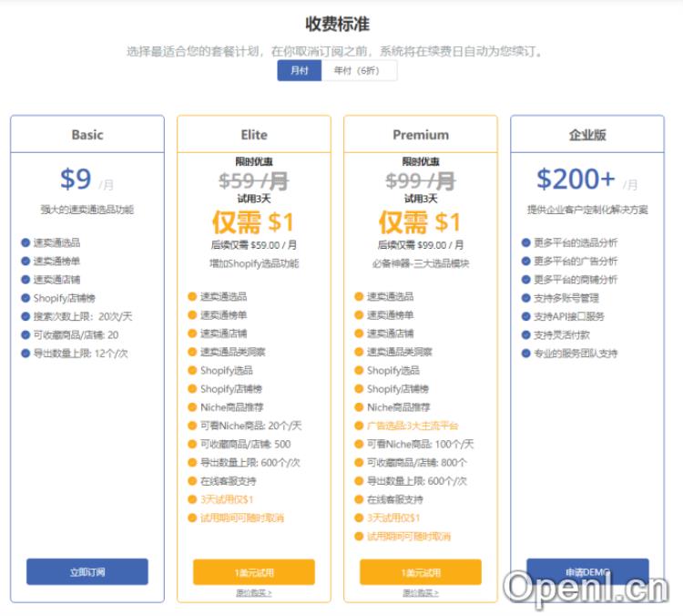The height and width of the screenshot is (616, 683).
Task: Select orange bullet beside 广告选品:3大主流平台
Action: pos(359,426)
